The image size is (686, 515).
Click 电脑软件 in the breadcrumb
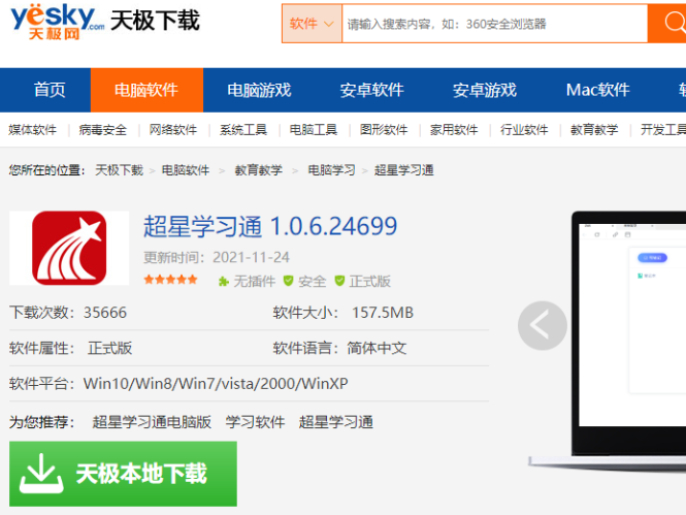point(186,170)
